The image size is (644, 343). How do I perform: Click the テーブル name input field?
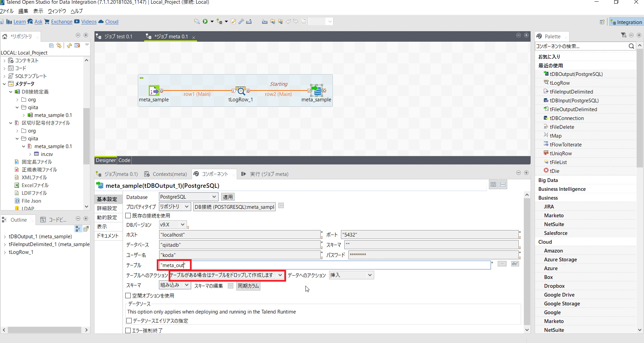(x=325, y=265)
